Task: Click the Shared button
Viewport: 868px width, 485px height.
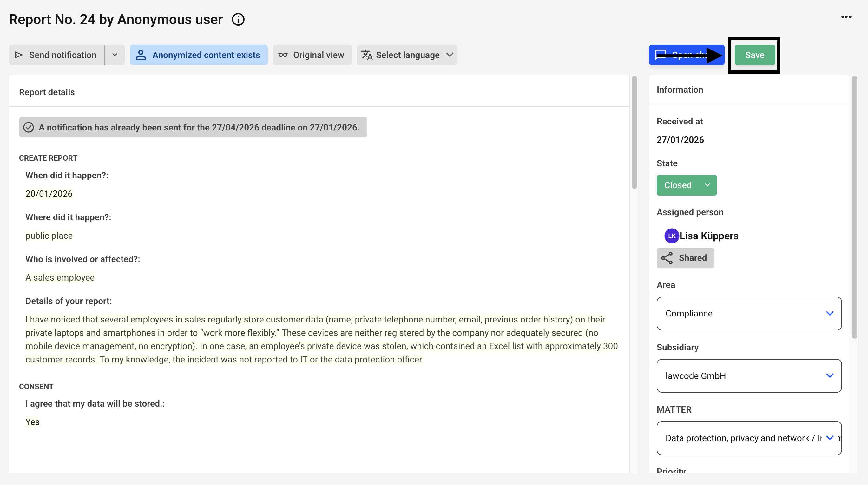Action: (685, 258)
